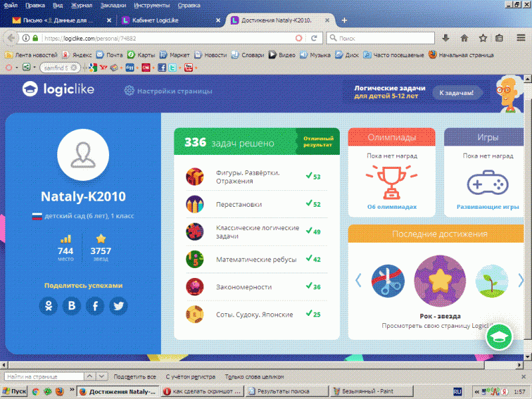Click the Закономерности category icon
This screenshot has width=532, height=399.
[195, 287]
